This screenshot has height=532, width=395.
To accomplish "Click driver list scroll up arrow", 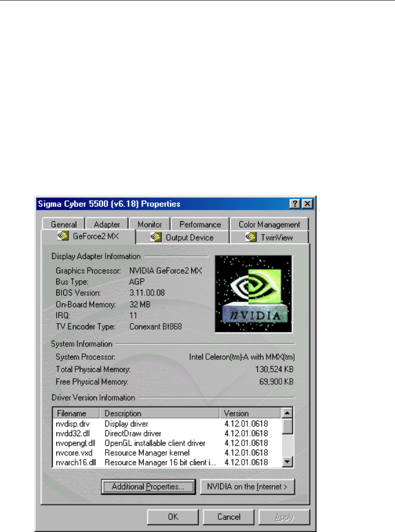I will pos(287,413).
